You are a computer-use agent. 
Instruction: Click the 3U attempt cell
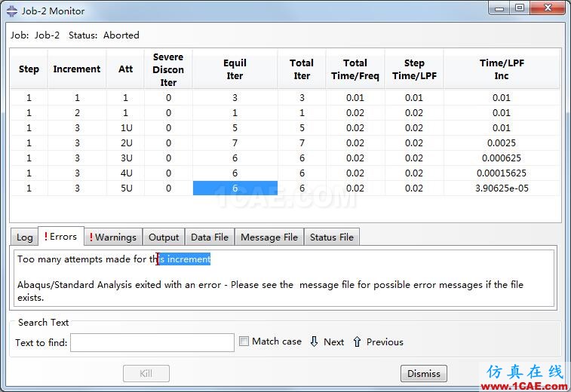(126, 158)
